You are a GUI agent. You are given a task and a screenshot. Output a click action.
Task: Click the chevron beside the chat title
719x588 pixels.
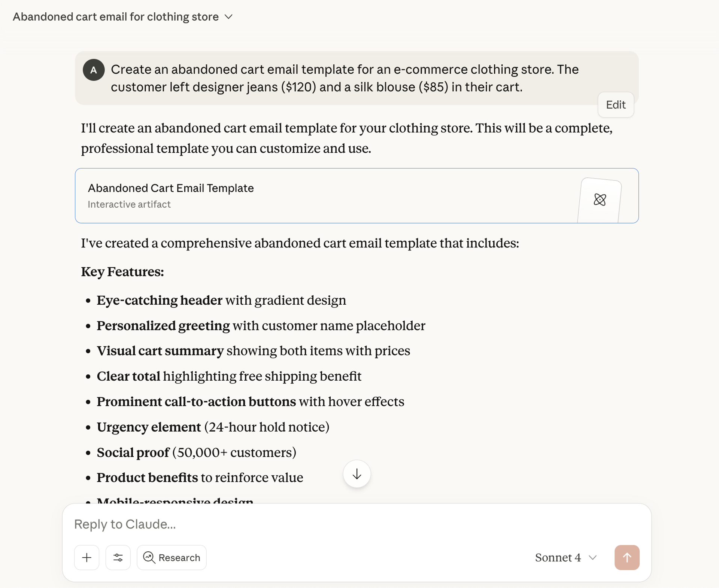coord(229,17)
